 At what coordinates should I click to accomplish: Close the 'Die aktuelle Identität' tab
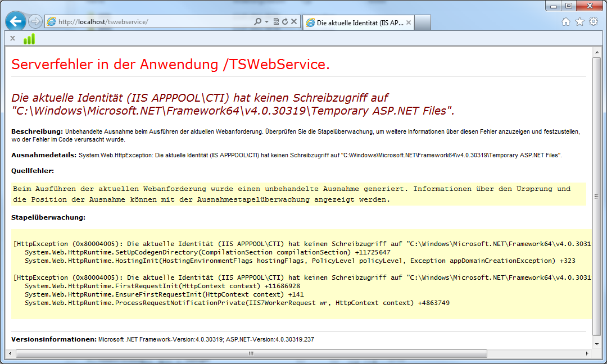pyautogui.click(x=409, y=23)
